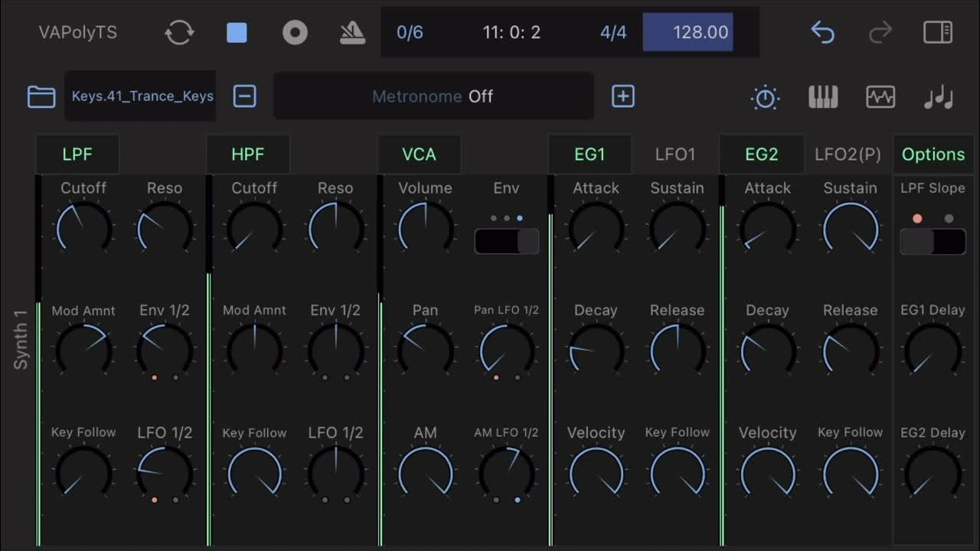Click the LPF Mod Amnt knob
980x551 pixels.
(84, 350)
